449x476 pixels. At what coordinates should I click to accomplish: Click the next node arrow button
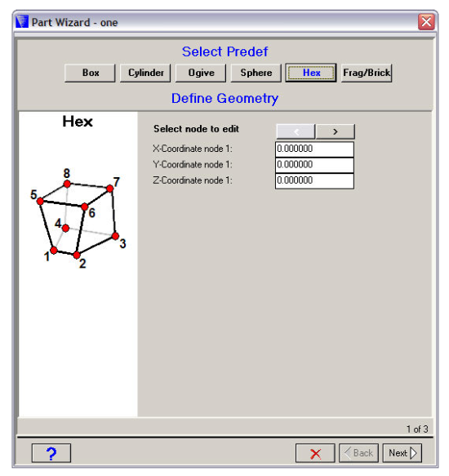pyautogui.click(x=336, y=131)
